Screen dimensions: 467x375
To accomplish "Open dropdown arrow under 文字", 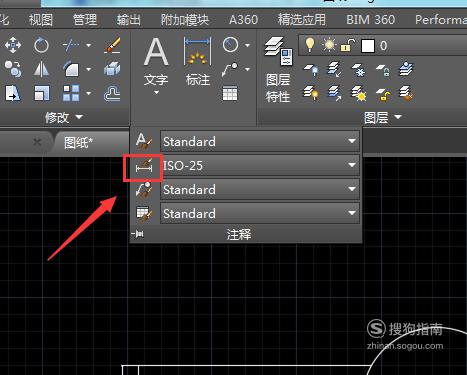I will coord(156,93).
